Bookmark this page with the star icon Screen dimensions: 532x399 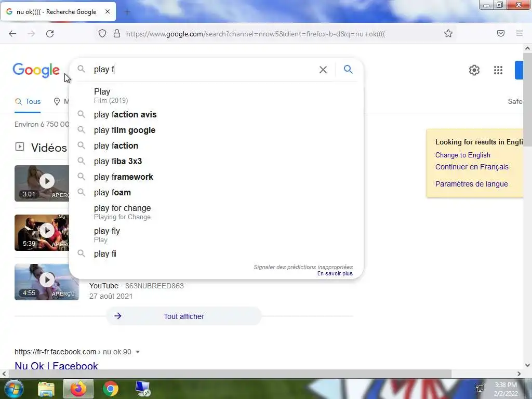pos(448,33)
